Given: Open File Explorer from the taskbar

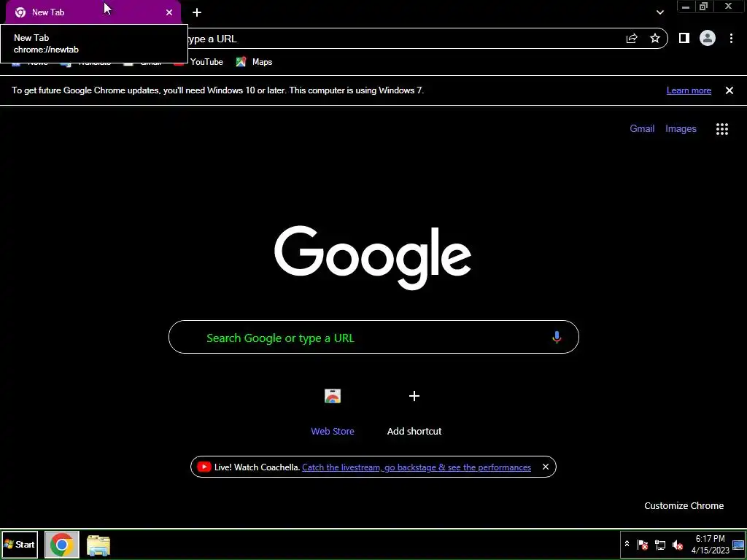Looking at the screenshot, I should [98, 545].
